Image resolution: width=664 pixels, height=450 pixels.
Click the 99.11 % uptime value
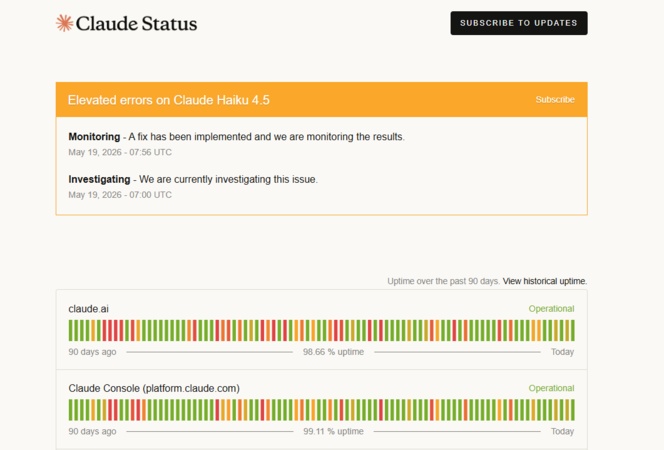coord(333,431)
